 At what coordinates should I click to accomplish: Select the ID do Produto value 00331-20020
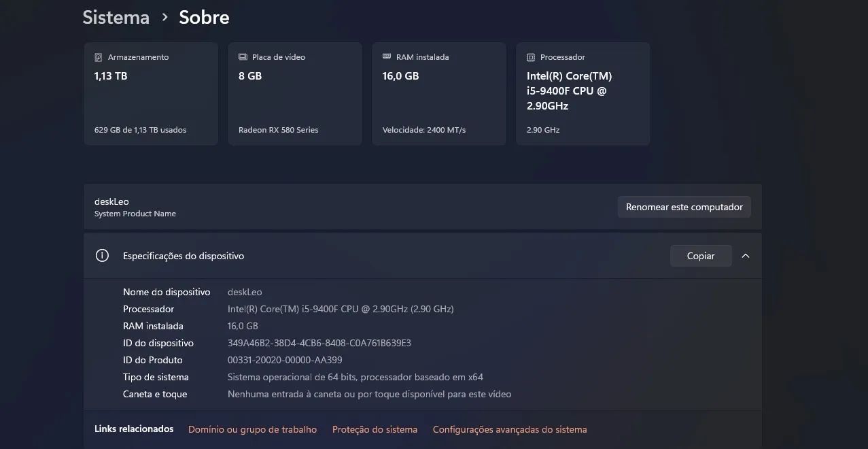(285, 360)
